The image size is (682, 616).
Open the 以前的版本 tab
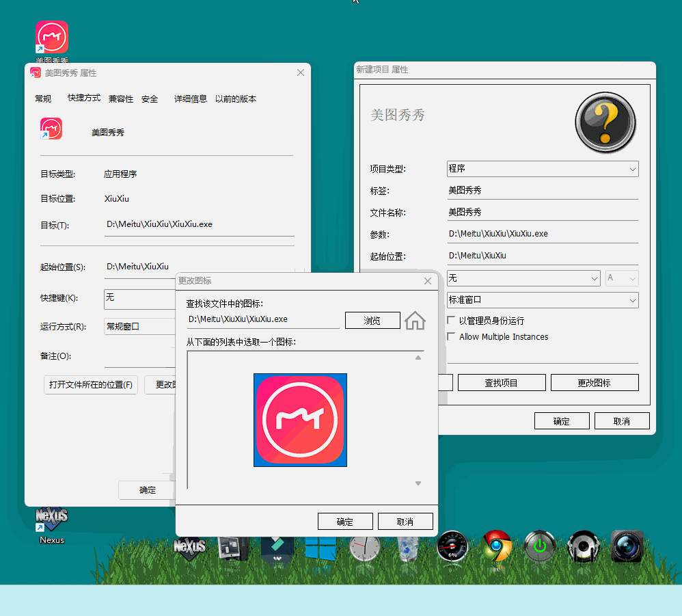236,98
